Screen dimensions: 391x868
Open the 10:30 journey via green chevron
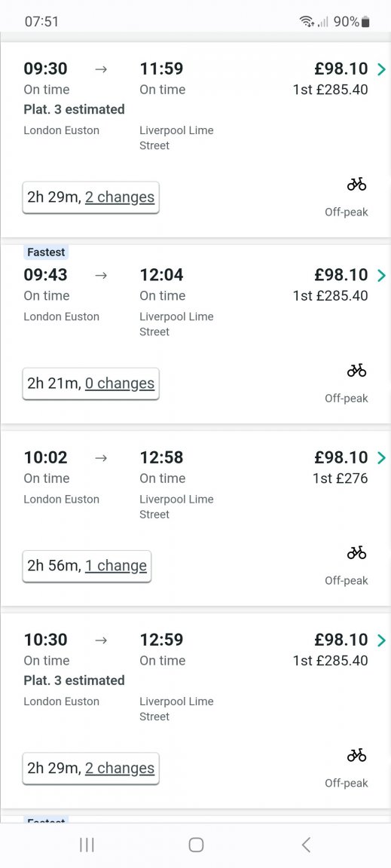[x=381, y=640]
